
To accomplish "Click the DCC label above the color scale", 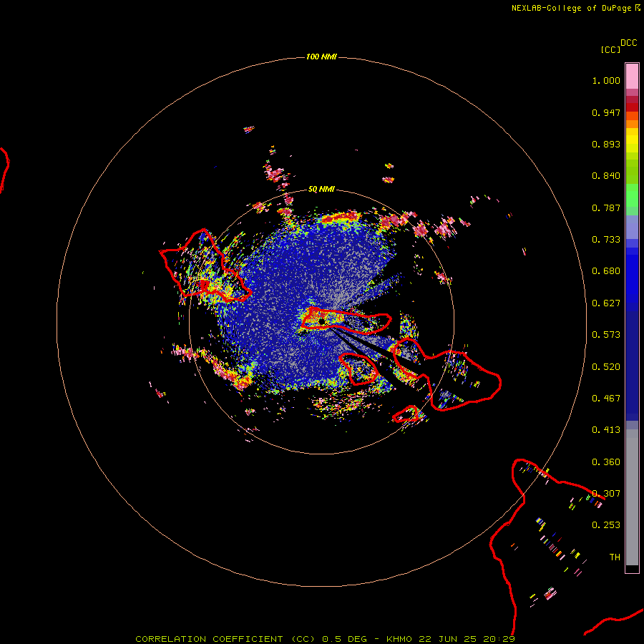I will (629, 43).
